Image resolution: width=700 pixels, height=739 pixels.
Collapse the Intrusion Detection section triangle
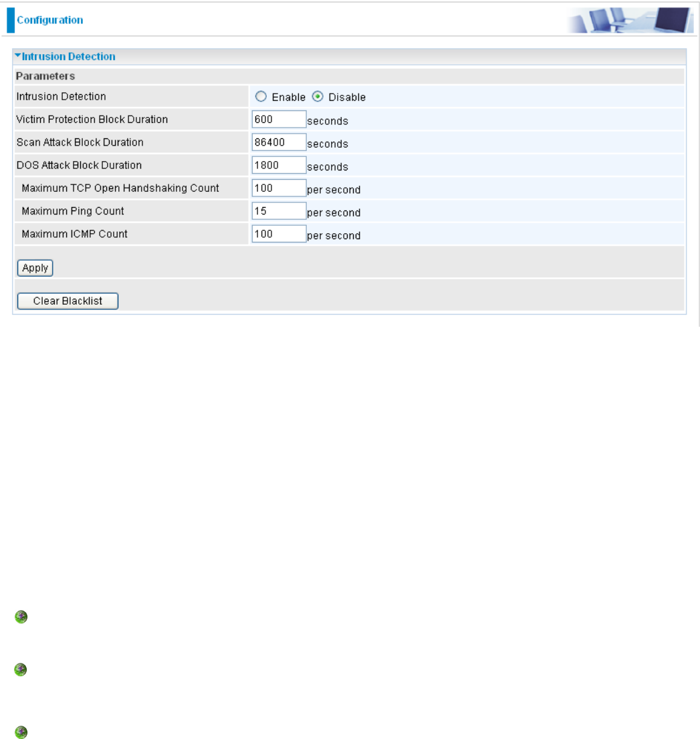pos(18,55)
